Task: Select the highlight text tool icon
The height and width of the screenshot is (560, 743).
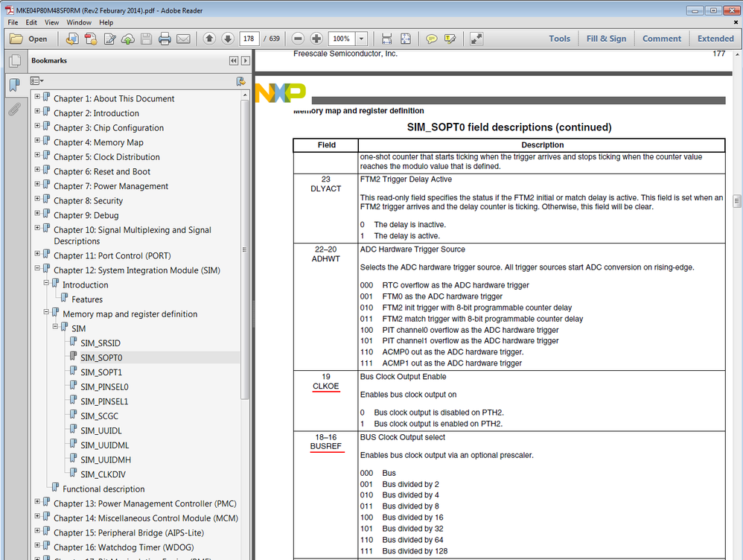Action: (x=450, y=39)
